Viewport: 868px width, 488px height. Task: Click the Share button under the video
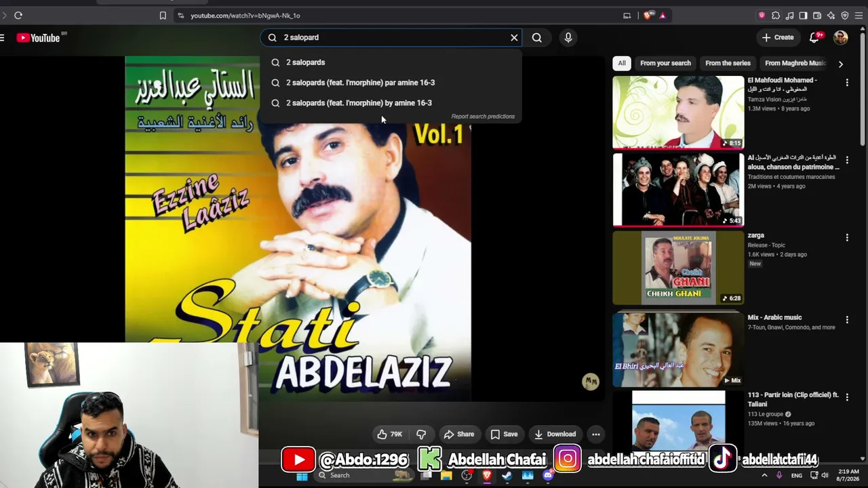[x=458, y=434]
